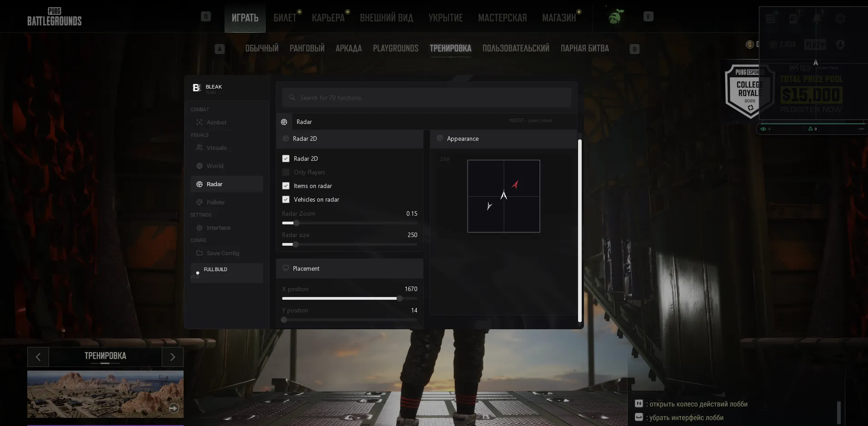Click the training map thumbnail
The image size is (868, 426).
[x=105, y=394]
